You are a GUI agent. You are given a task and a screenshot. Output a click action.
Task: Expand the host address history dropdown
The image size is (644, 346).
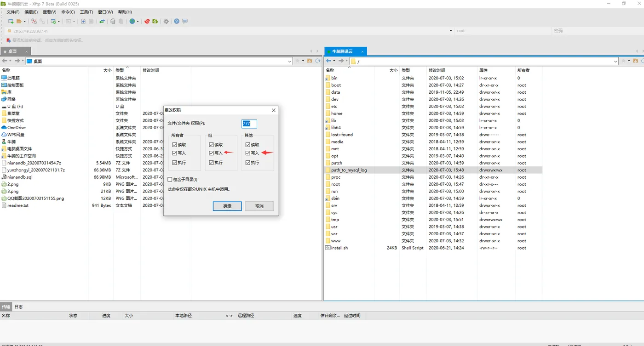[x=450, y=31]
